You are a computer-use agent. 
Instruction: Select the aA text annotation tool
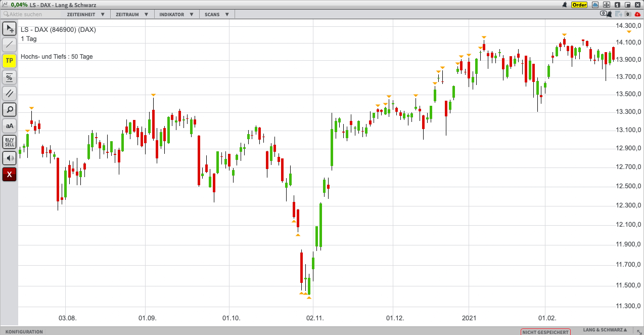[x=10, y=125]
